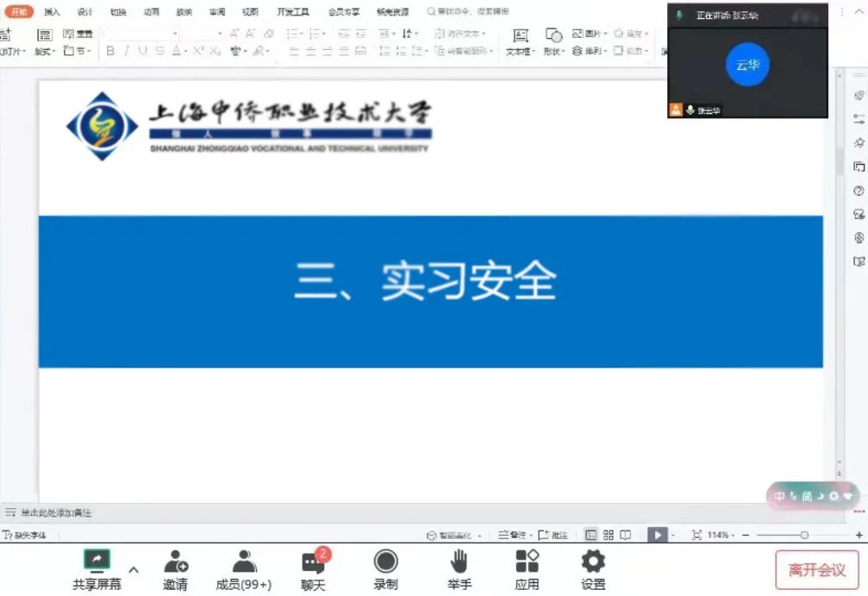The height and width of the screenshot is (596, 868).
Task: Switch to reading view book icon
Action: point(626,535)
